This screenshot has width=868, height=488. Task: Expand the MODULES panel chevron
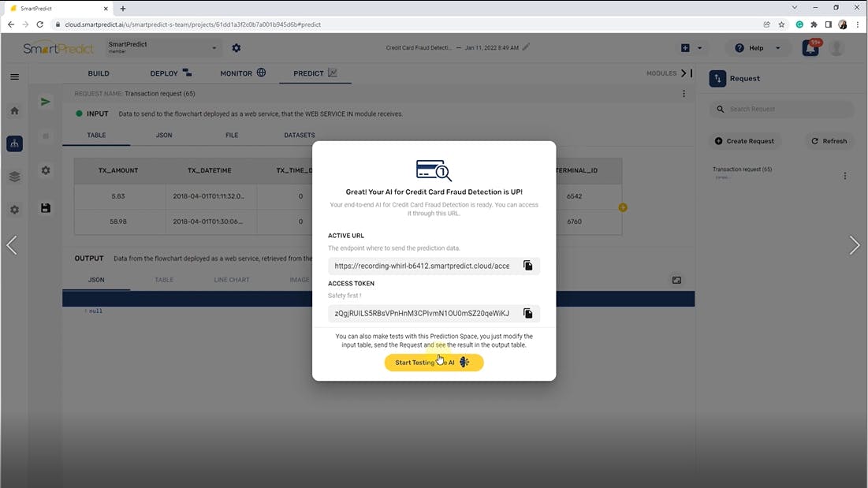pos(684,73)
